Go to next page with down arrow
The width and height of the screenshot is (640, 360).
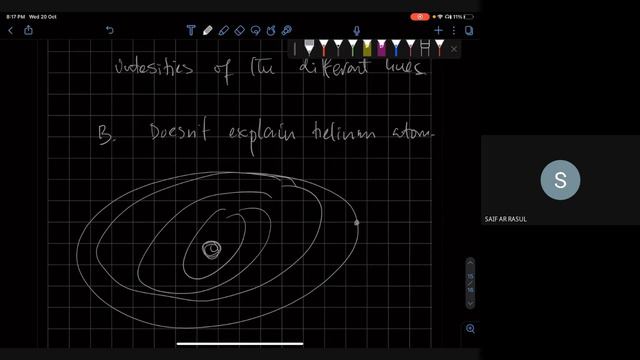point(470,303)
